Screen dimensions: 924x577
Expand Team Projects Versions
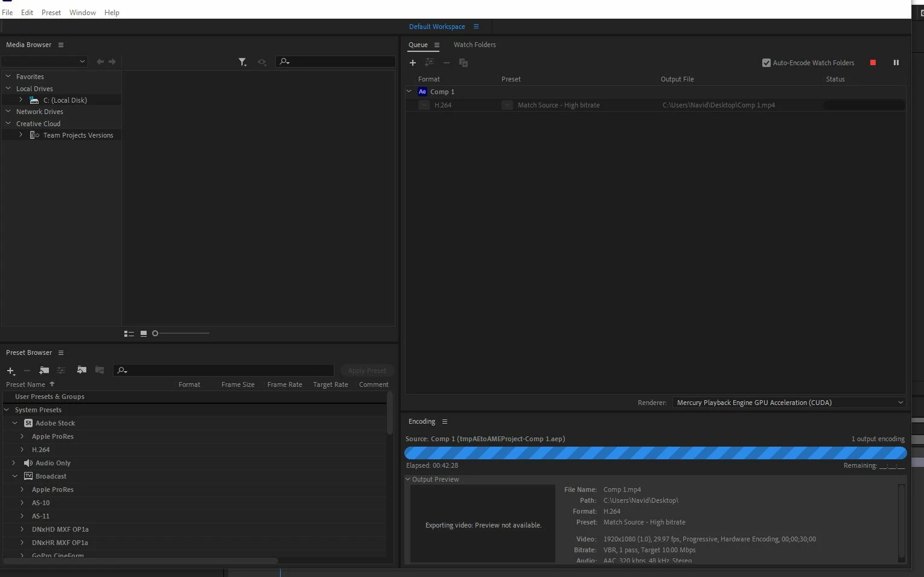(x=21, y=135)
